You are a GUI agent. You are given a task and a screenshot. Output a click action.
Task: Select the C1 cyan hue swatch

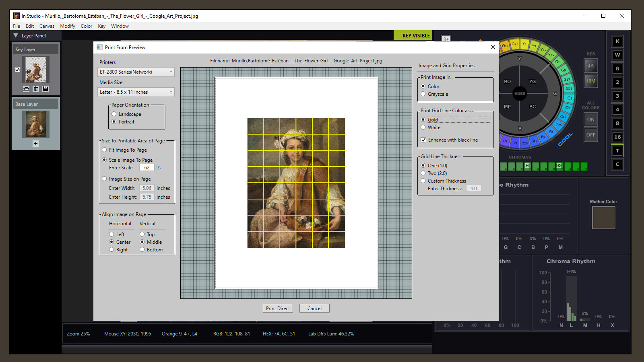coord(570,98)
